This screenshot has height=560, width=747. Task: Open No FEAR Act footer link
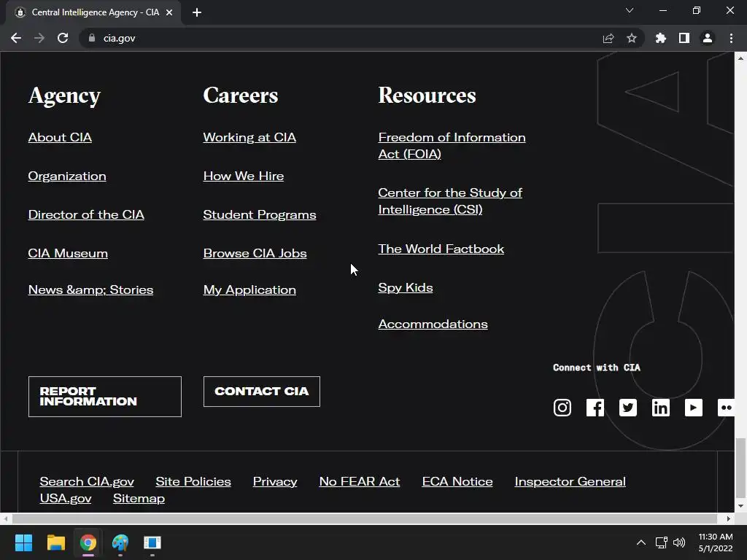click(360, 481)
